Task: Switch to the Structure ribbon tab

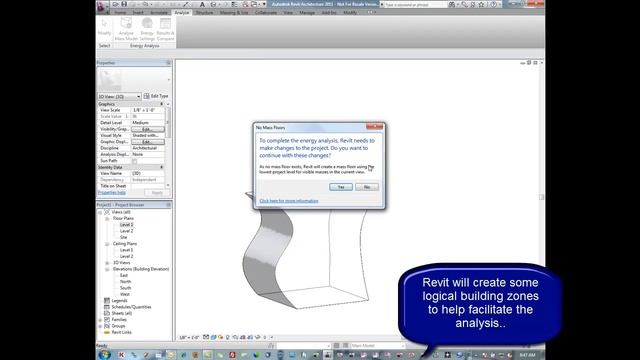Action: tap(204, 13)
